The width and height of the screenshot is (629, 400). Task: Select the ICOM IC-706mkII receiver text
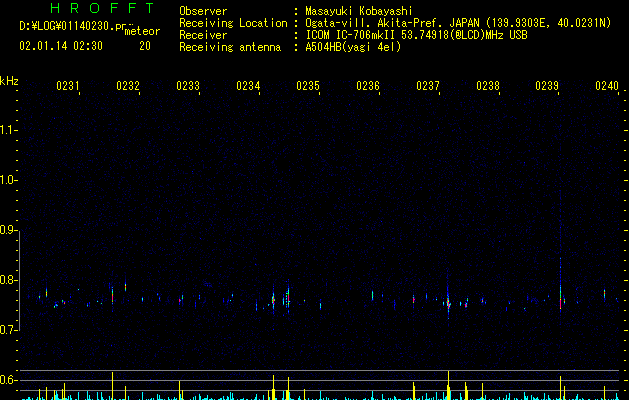(416, 35)
